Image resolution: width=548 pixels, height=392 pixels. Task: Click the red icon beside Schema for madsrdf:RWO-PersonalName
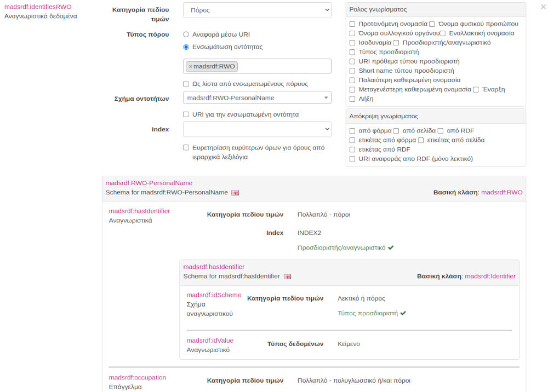(x=235, y=193)
